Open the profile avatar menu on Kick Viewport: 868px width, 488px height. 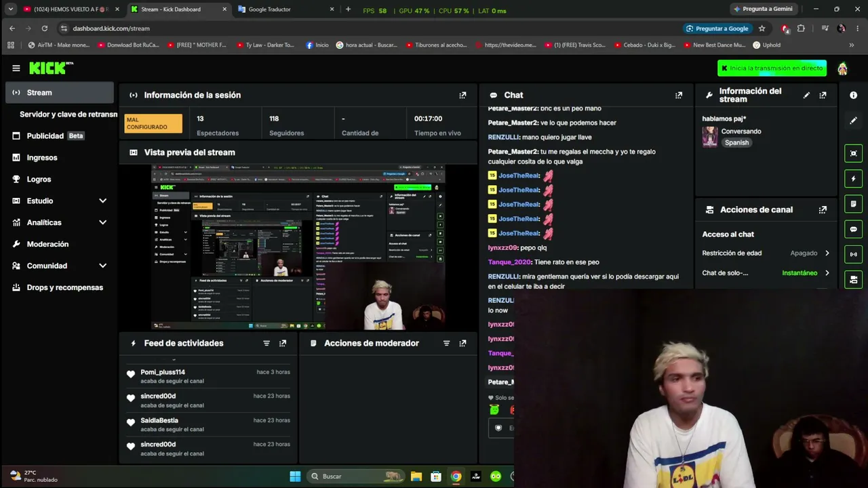click(842, 68)
